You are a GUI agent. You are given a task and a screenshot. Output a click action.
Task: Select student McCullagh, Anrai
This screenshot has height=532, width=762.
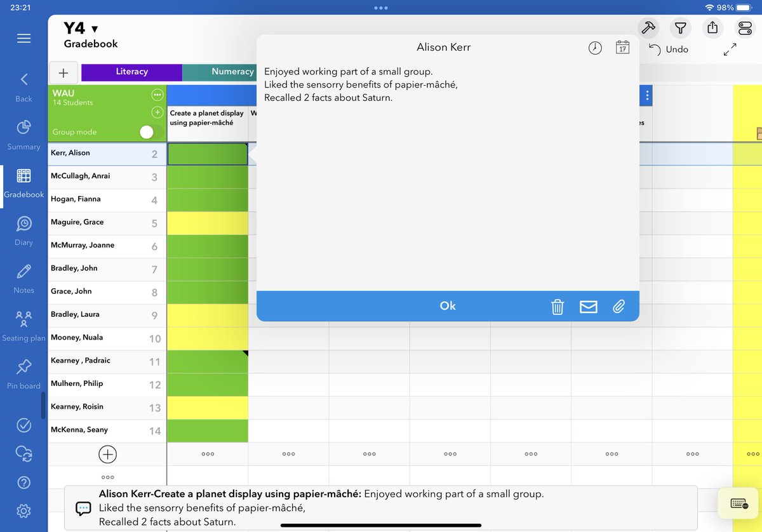107,177
